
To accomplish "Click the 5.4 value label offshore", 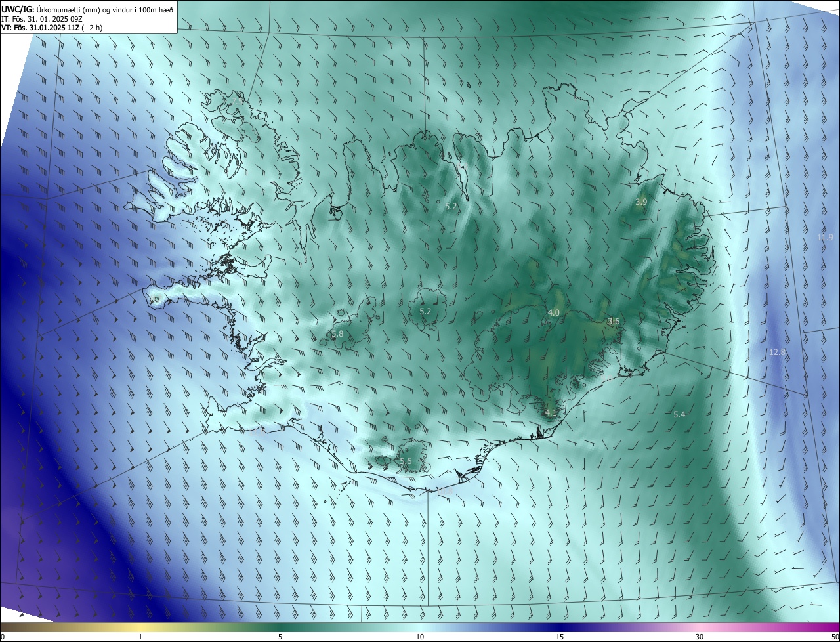I will 679,414.
